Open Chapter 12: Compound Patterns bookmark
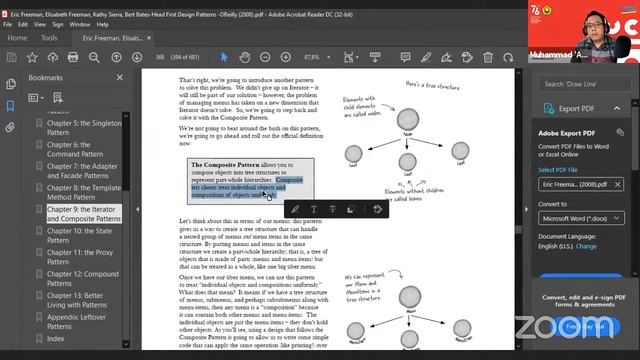640x360 pixels. pos(82,279)
